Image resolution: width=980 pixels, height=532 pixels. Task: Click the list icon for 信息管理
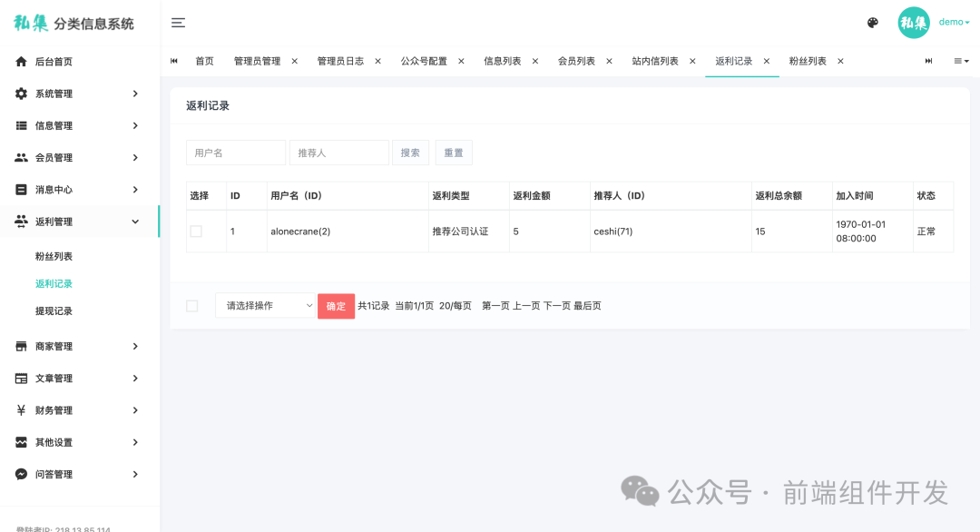point(21,125)
